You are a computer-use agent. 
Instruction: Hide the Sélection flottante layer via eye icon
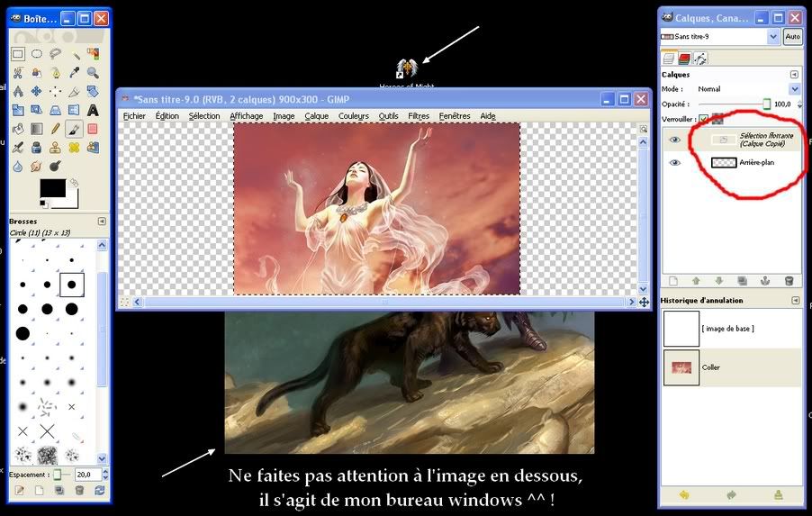pos(674,140)
